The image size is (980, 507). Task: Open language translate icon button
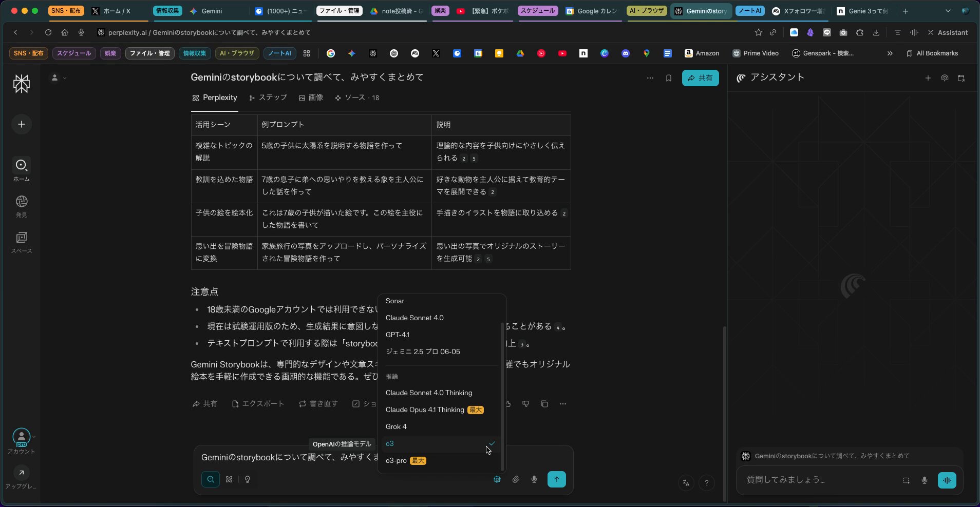[x=686, y=483]
